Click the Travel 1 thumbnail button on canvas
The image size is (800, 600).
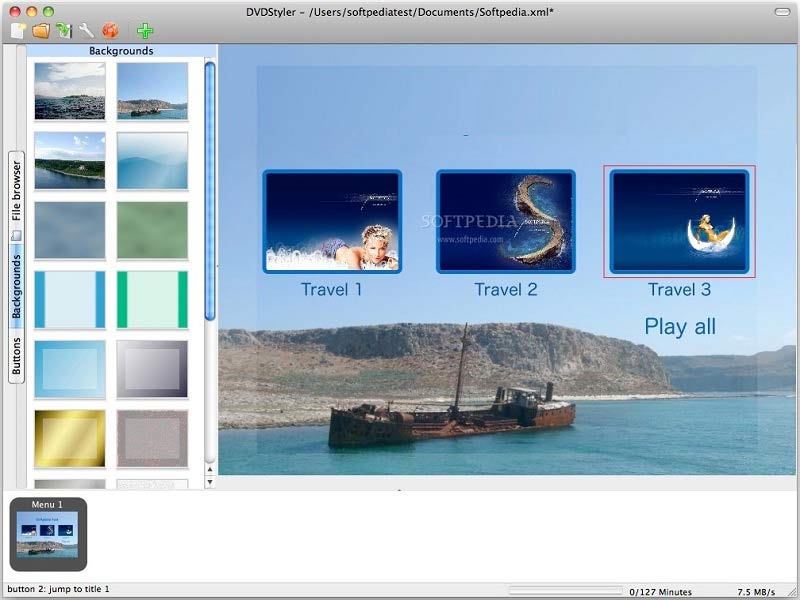coord(332,221)
